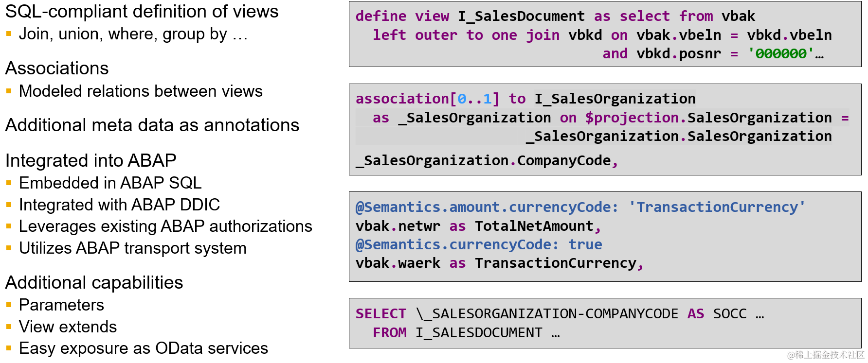Click "Easy exposure as OData services" text

point(144,348)
